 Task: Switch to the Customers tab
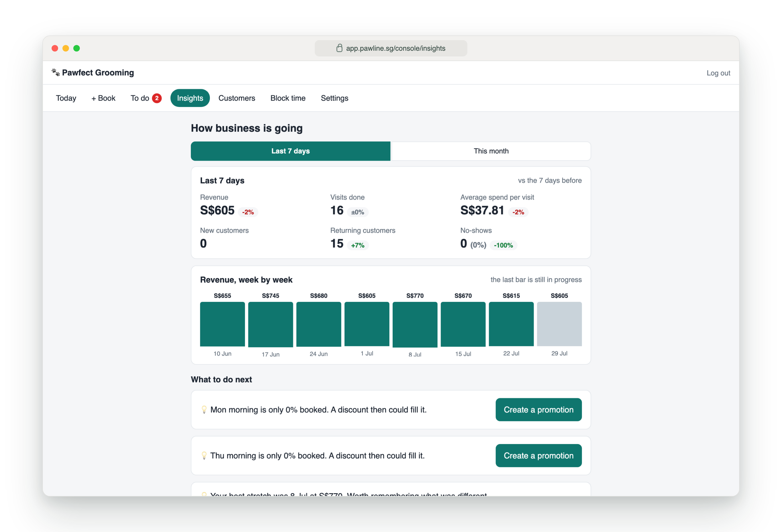click(x=236, y=98)
